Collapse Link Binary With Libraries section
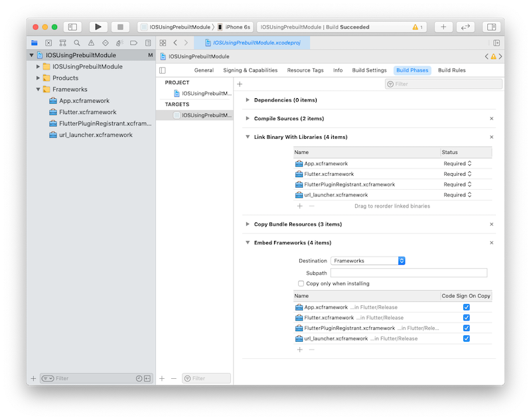The width and height of the screenshot is (531, 420). coord(248,137)
